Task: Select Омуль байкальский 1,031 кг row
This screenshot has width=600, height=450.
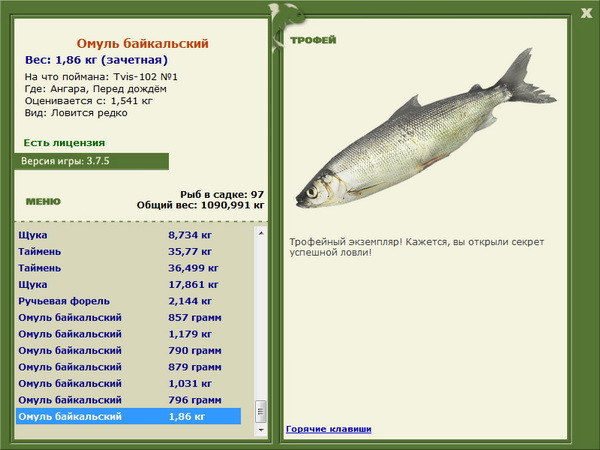Action: pos(129,383)
